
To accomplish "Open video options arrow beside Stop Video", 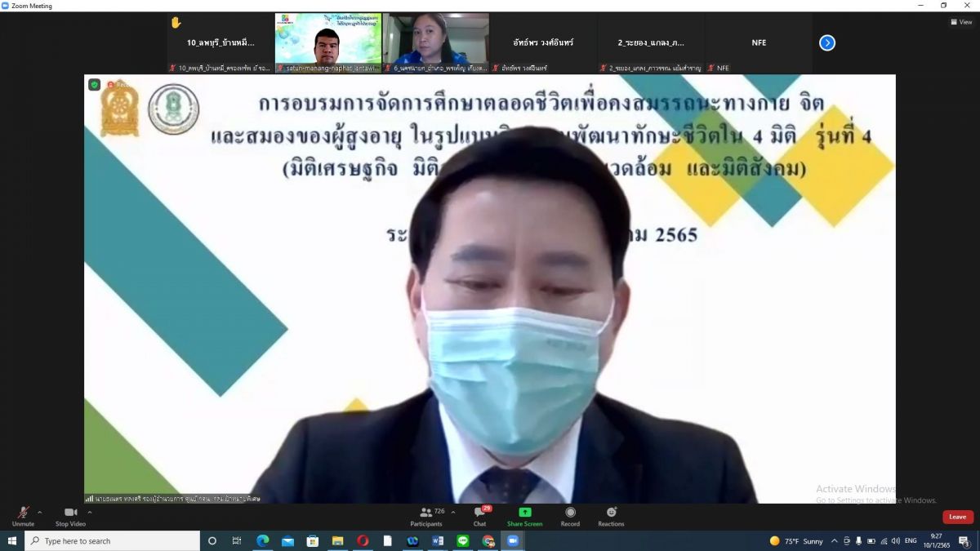I will click(90, 513).
